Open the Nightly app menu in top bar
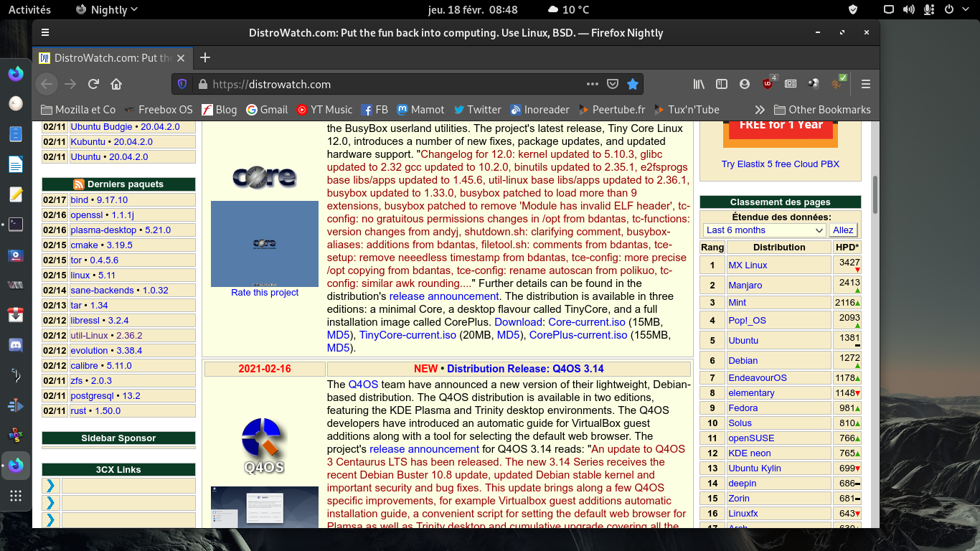This screenshot has width=980, height=551. (106, 10)
